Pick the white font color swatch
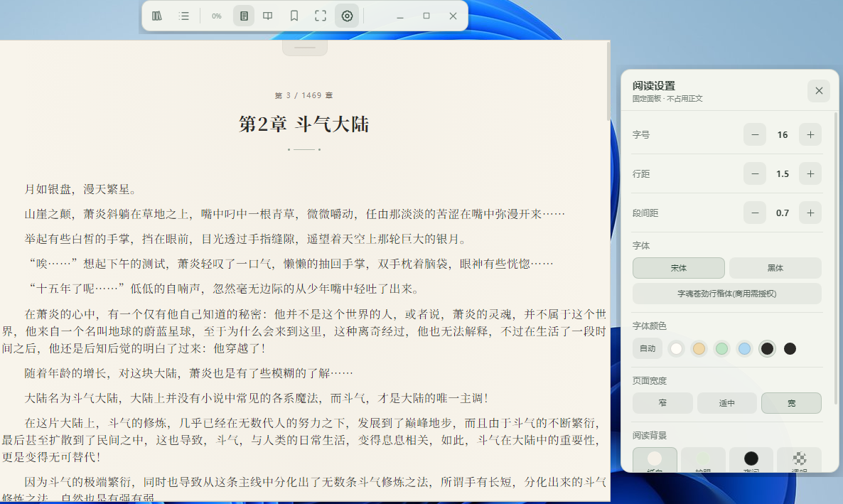The height and width of the screenshot is (504, 843). pyautogui.click(x=677, y=348)
